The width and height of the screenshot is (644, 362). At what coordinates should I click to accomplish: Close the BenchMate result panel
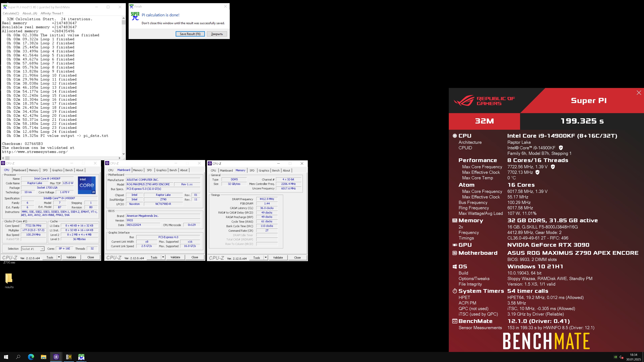[639, 93]
